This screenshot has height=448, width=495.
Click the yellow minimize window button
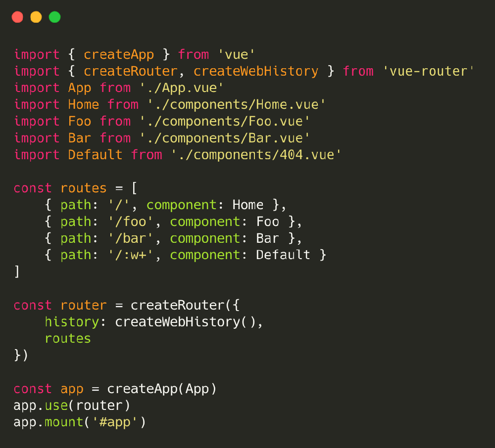(36, 17)
